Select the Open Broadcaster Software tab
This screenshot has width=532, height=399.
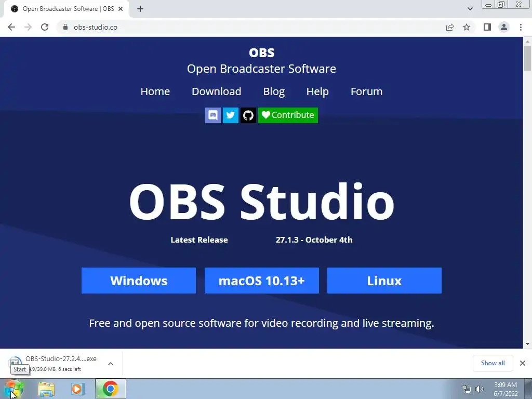click(66, 9)
